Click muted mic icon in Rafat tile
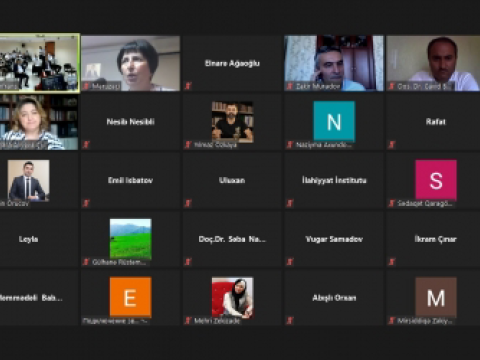This screenshot has width=480, height=360. 392,144
